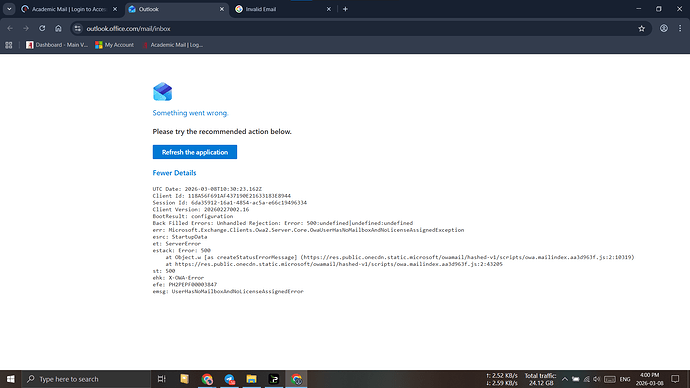690x388 pixels.
Task: Open the active Chrome taskbar icon
Action: (296, 379)
